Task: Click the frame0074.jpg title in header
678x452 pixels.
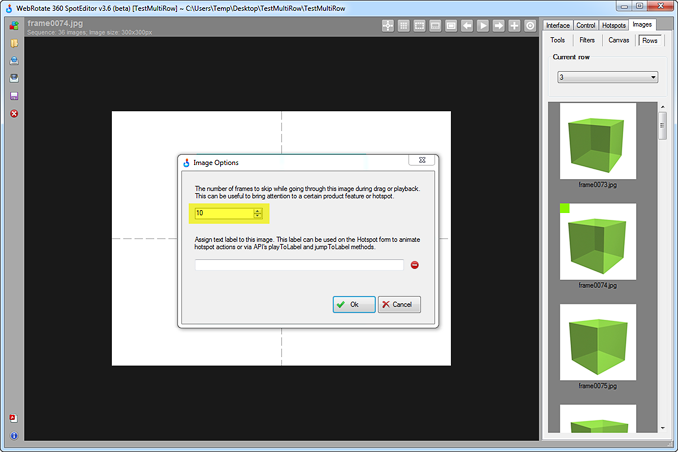Action: click(55, 23)
